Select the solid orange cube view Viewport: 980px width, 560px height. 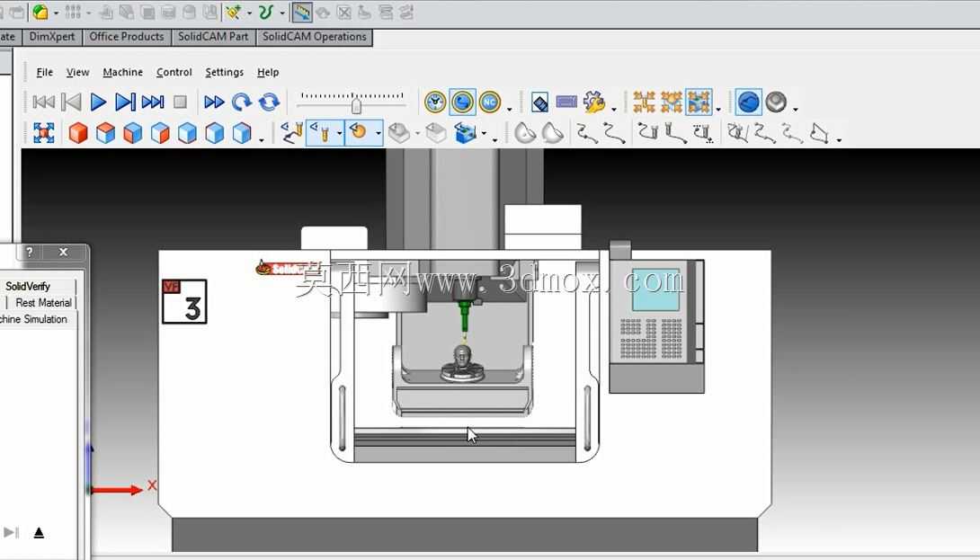(78, 133)
